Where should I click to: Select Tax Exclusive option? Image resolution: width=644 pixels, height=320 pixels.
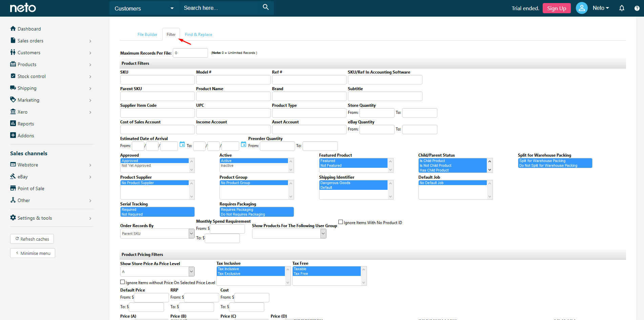coord(251,274)
